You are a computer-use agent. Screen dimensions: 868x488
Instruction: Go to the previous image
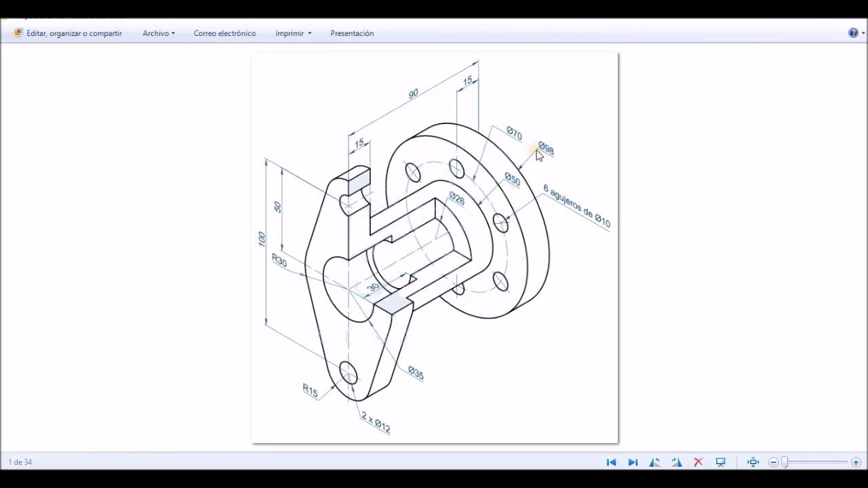pyautogui.click(x=611, y=462)
